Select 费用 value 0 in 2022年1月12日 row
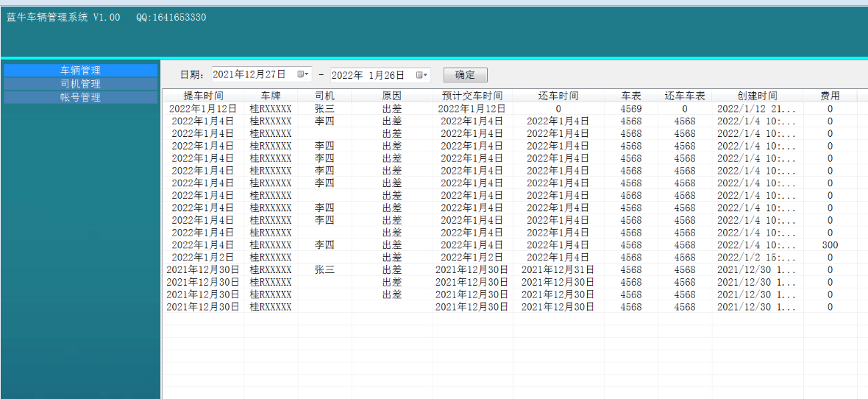The width and height of the screenshot is (868, 399). pyautogui.click(x=830, y=109)
